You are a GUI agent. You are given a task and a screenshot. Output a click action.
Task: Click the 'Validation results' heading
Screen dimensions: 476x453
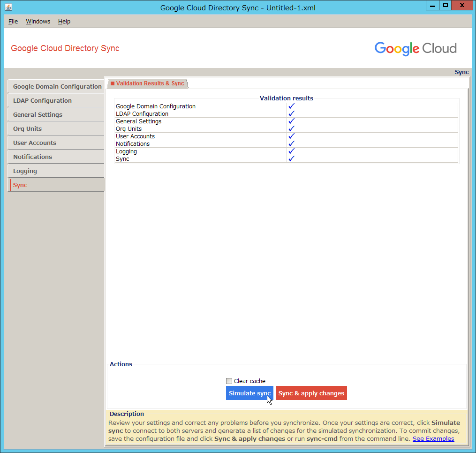pos(286,98)
